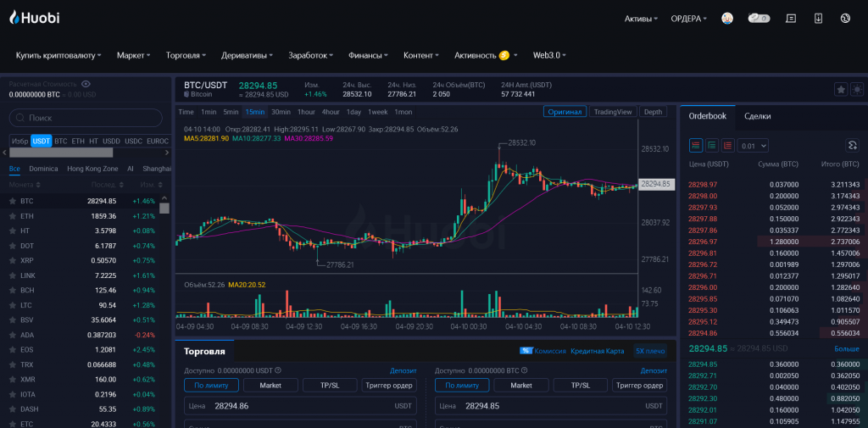The width and height of the screenshot is (868, 428).
Task: Open the user profile avatar
Action: tap(727, 18)
